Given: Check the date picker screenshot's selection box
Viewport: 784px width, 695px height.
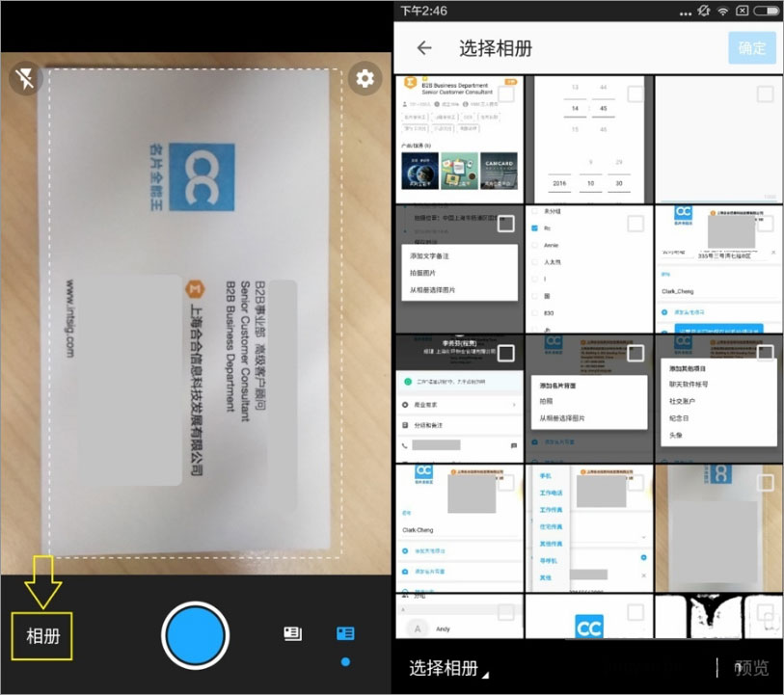Looking at the screenshot, I should click(x=635, y=94).
